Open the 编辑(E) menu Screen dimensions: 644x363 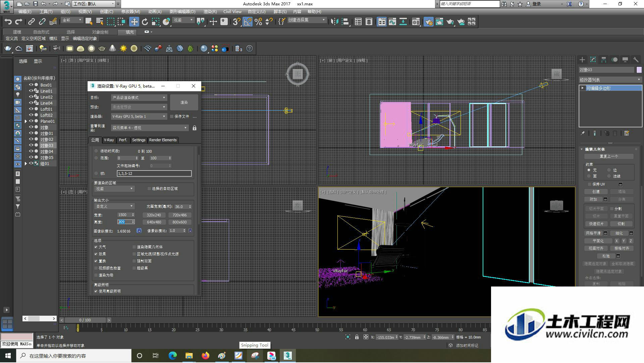click(x=24, y=12)
